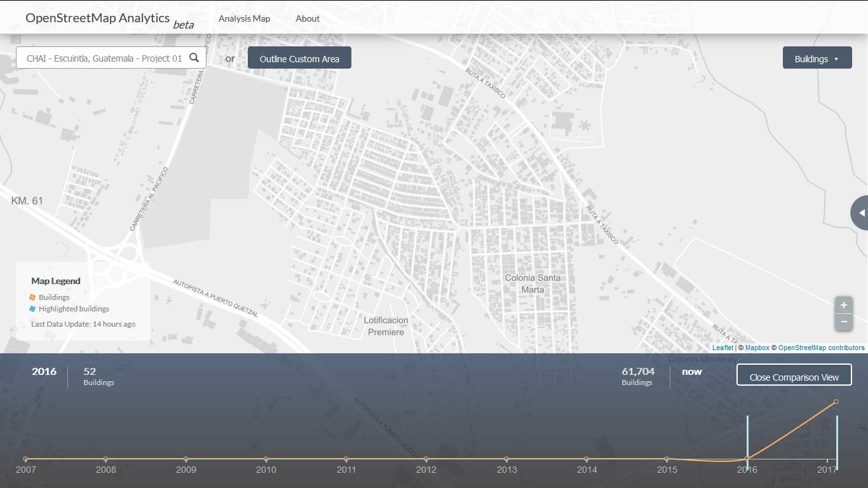The image size is (868, 488).
Task: Click the '52' buildings count
Action: click(x=90, y=372)
